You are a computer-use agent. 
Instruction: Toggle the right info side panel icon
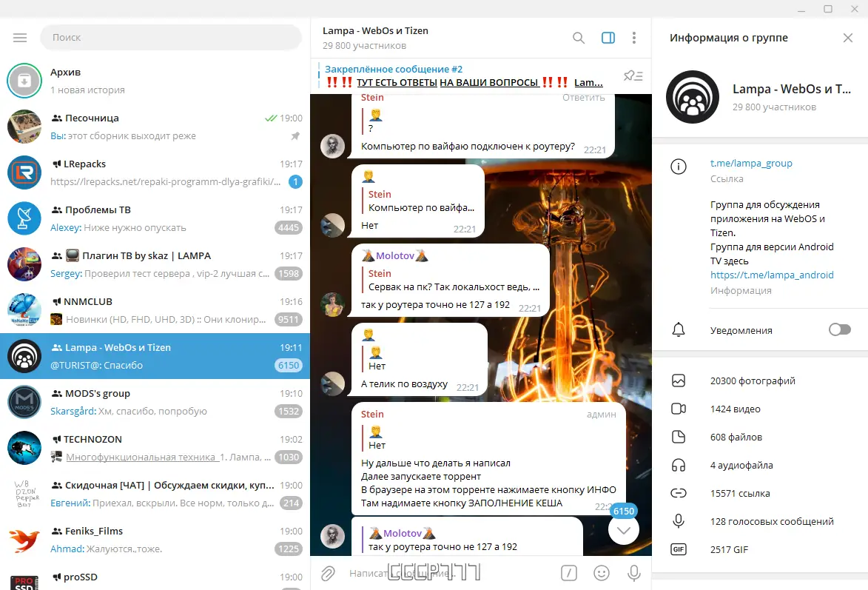click(x=608, y=38)
